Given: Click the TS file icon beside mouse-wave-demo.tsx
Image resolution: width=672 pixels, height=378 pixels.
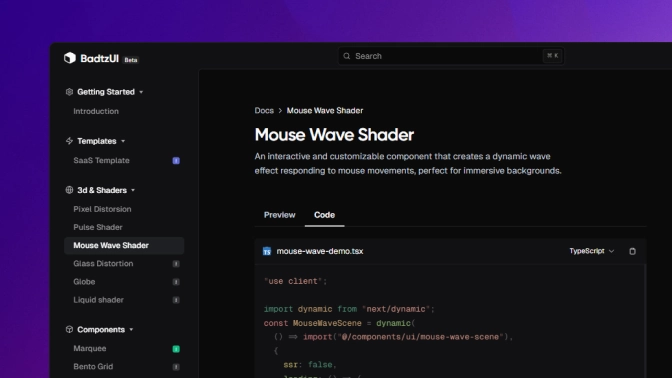Looking at the screenshot, I should (x=267, y=251).
